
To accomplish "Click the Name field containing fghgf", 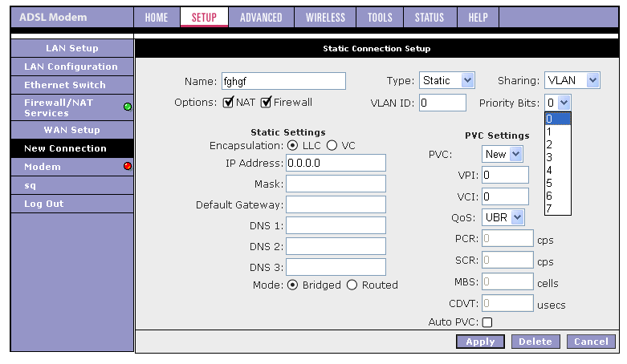I will (x=283, y=81).
